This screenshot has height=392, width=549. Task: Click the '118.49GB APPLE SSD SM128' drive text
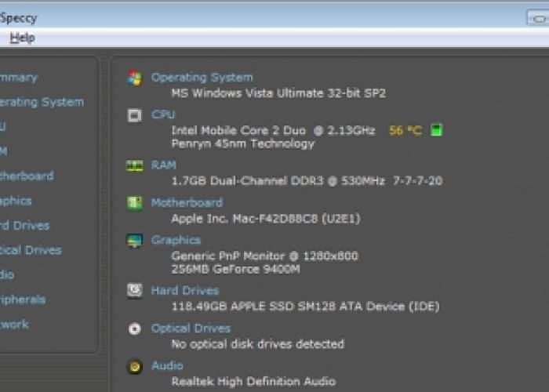click(305, 307)
